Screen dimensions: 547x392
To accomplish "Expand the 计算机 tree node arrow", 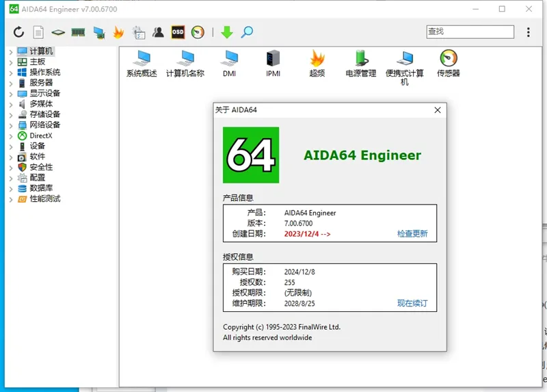I will tap(11, 52).
